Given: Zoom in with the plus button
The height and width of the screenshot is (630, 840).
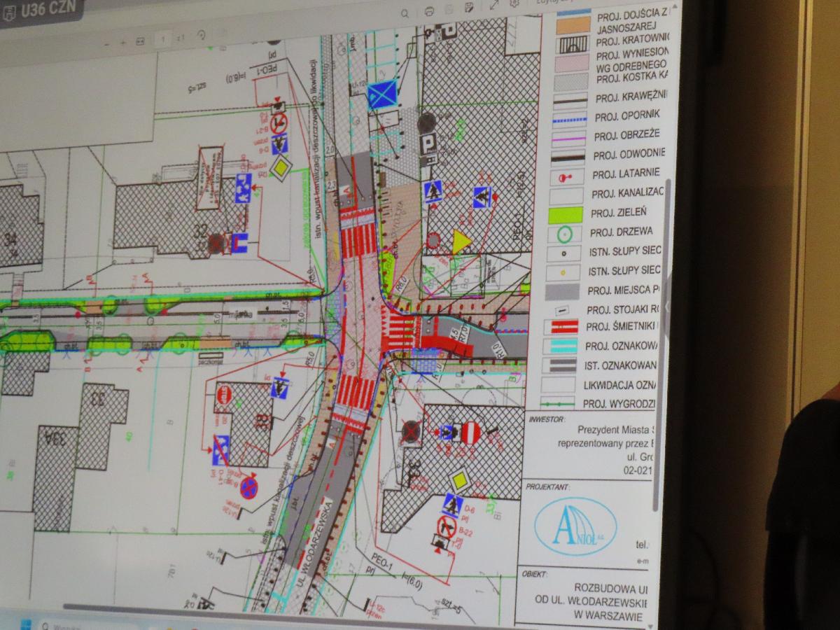Looking at the screenshot, I should click(x=122, y=42).
